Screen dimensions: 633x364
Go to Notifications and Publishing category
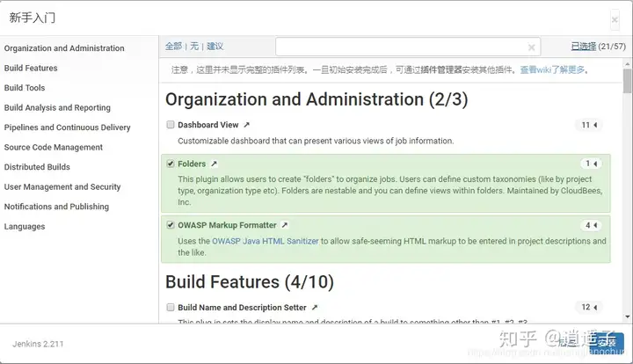coord(56,207)
